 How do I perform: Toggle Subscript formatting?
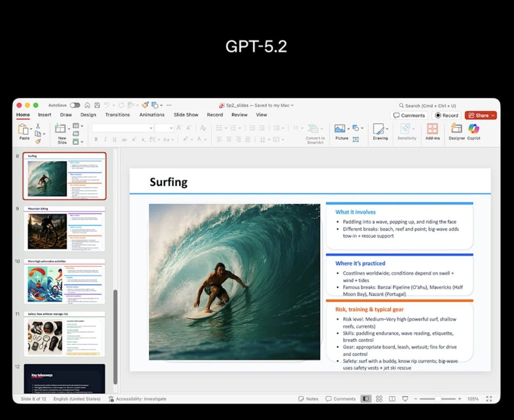(x=143, y=139)
